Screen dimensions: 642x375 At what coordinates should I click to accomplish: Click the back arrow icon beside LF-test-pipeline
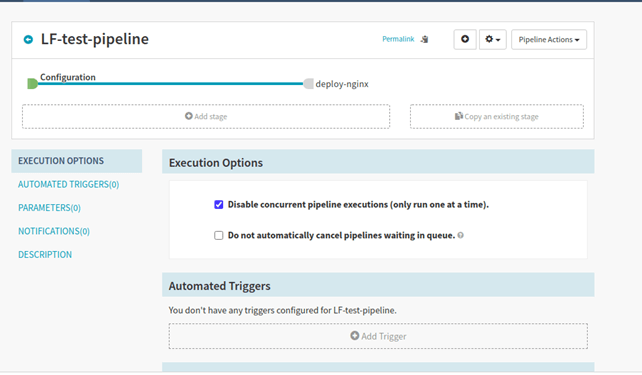tap(28, 39)
